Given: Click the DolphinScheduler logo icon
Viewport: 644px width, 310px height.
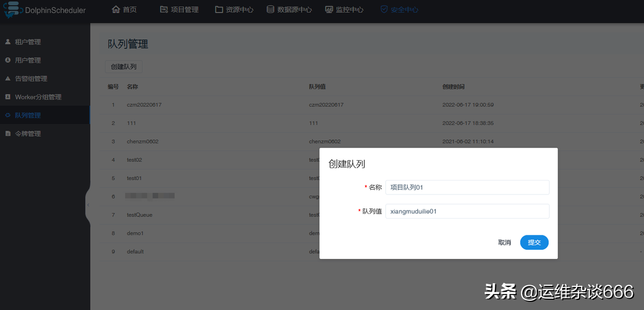Looking at the screenshot, I should (x=12, y=10).
